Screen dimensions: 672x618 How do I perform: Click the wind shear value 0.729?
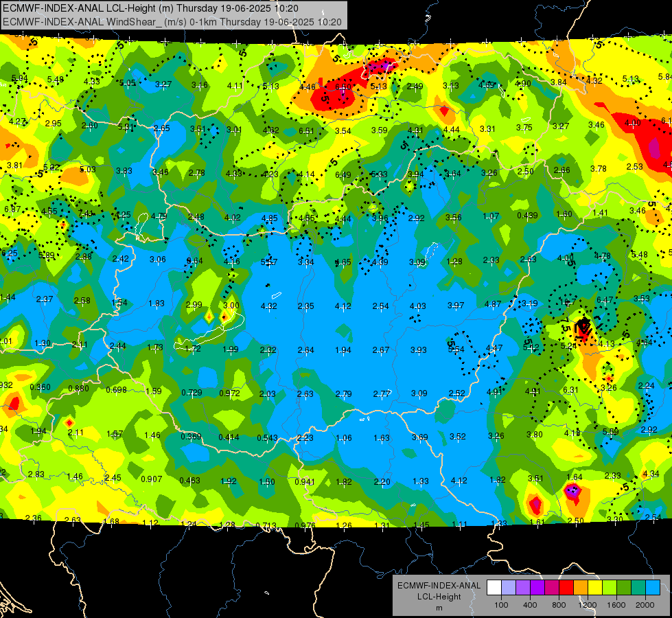pyautogui.click(x=192, y=392)
